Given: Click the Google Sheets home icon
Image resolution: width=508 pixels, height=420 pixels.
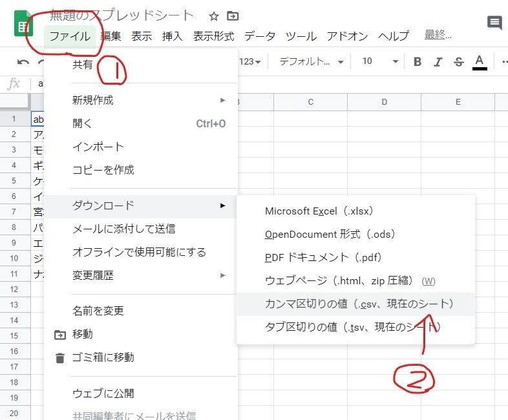Looking at the screenshot, I should tap(23, 23).
